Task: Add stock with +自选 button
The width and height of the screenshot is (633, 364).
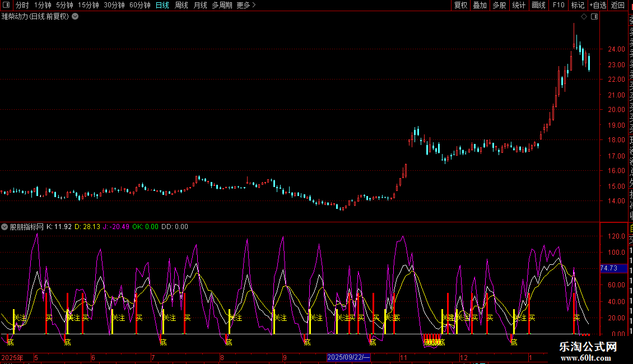Action: [x=597, y=5]
